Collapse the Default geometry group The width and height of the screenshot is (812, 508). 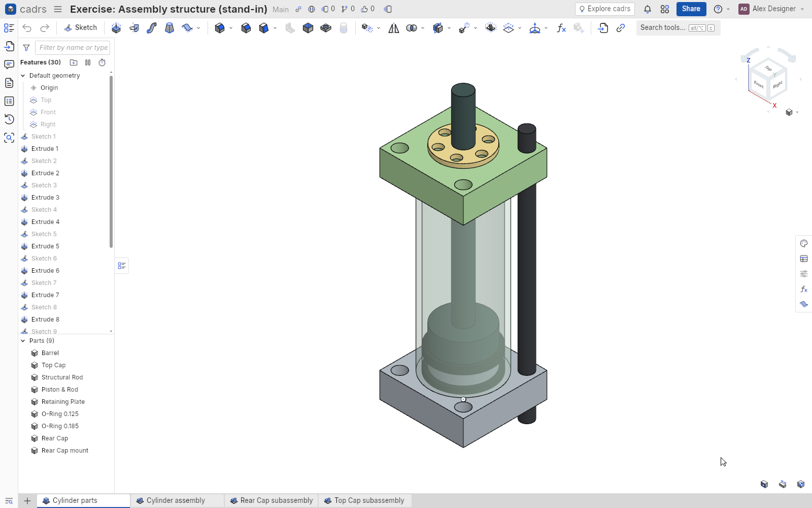(23, 76)
